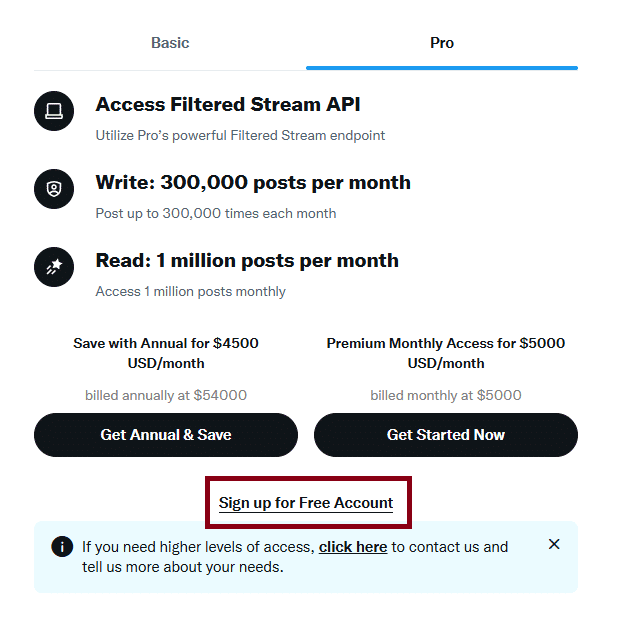
Task: Click the Access Filtered Stream API heading
Action: (x=228, y=105)
